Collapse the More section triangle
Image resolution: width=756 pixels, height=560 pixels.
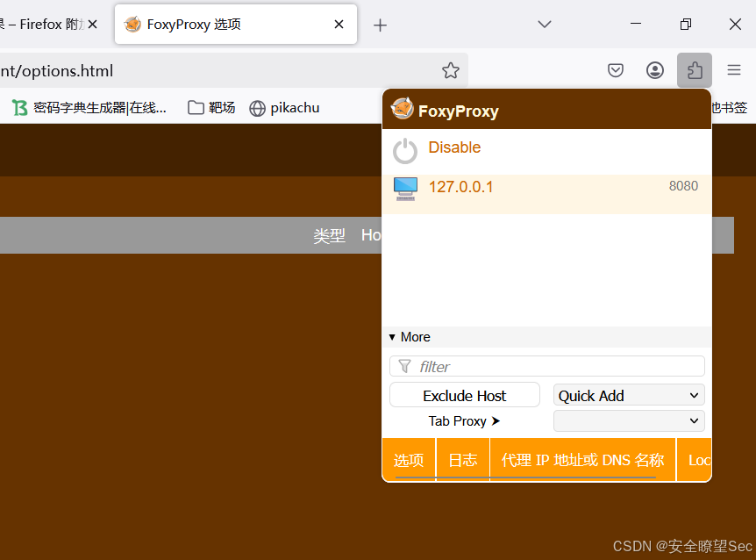click(x=392, y=337)
